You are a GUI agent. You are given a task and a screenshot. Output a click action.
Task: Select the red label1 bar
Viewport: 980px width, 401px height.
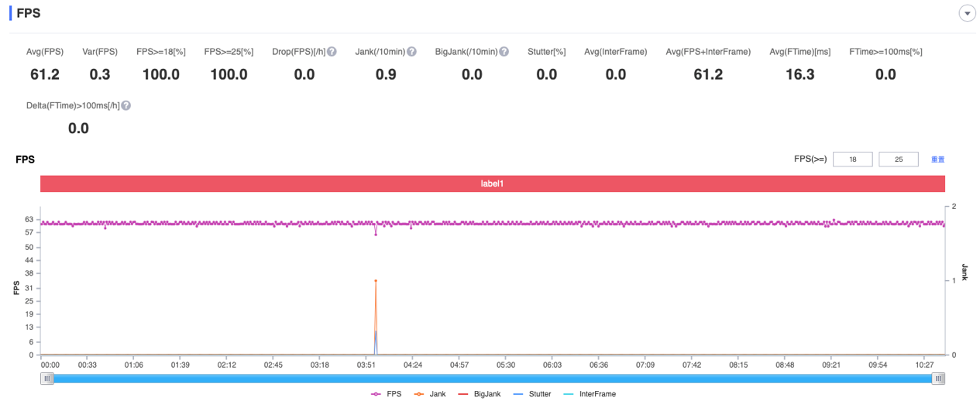click(493, 184)
